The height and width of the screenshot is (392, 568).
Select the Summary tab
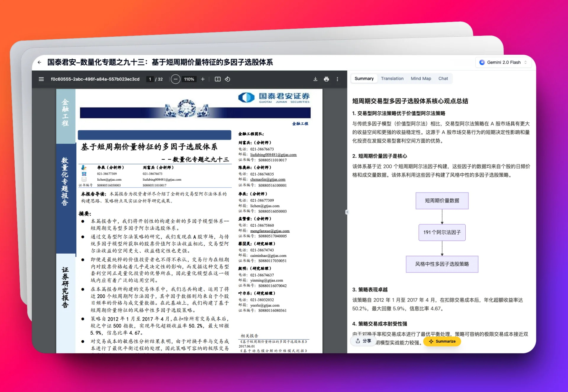point(364,79)
